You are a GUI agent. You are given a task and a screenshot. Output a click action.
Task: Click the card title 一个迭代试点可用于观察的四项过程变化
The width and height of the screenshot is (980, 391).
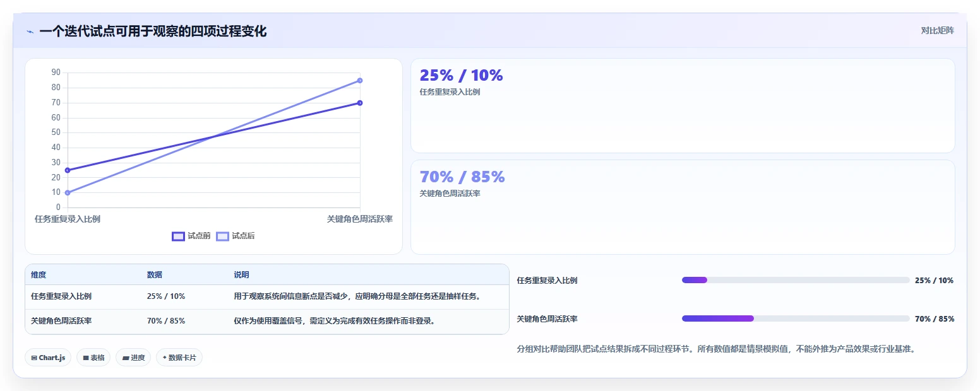tap(153, 31)
